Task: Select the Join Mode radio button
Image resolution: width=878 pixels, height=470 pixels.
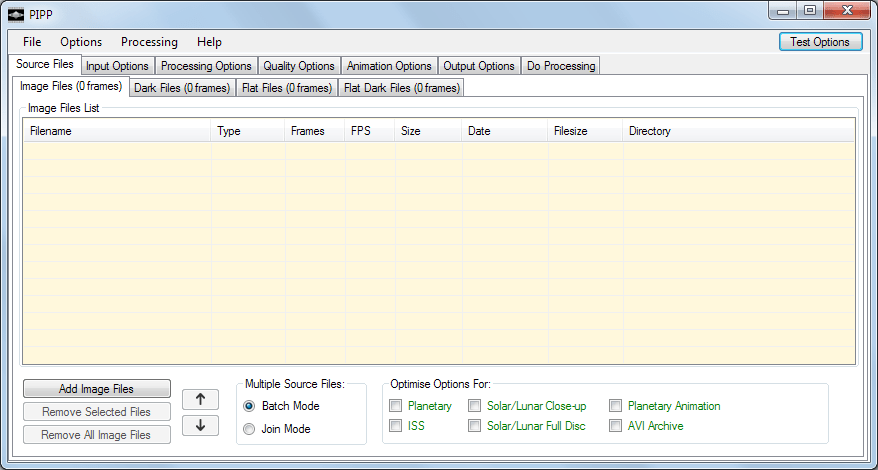Action: click(x=249, y=429)
